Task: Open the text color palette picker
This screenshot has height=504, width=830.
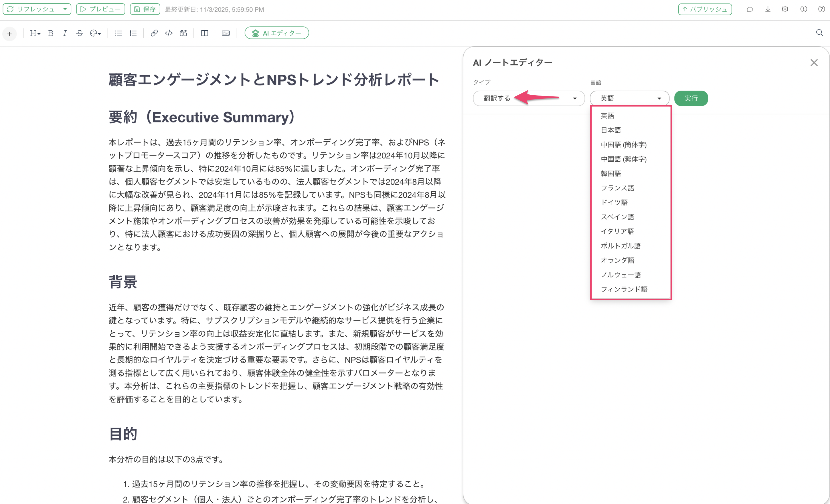Action: coord(95,33)
